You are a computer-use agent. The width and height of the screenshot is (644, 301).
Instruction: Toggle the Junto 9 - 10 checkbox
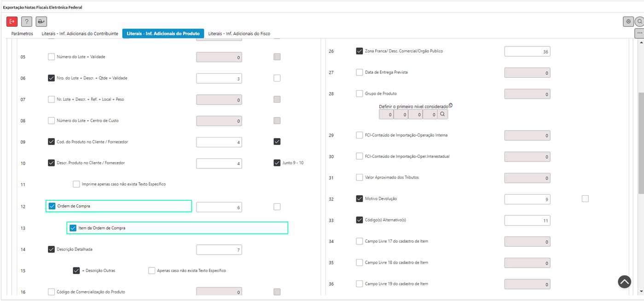(x=277, y=163)
